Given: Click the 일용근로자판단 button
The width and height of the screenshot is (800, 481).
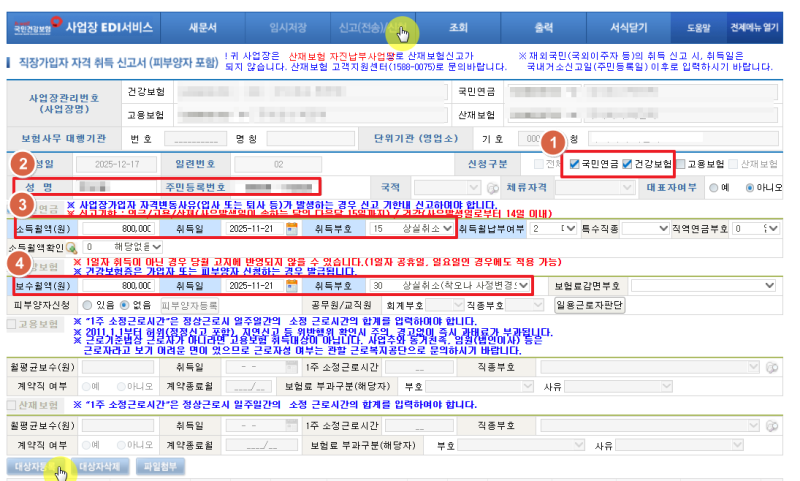Looking at the screenshot, I should pyautogui.click(x=590, y=305).
